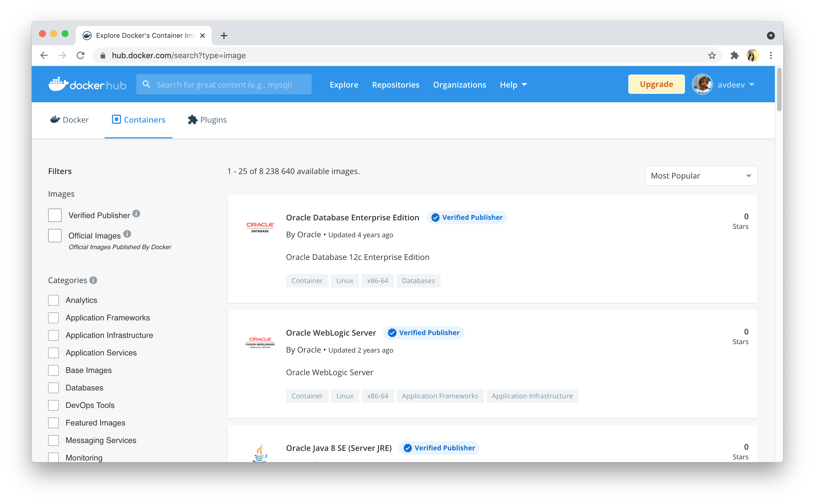Check the Featured Images category
815x504 pixels.
[53, 423]
